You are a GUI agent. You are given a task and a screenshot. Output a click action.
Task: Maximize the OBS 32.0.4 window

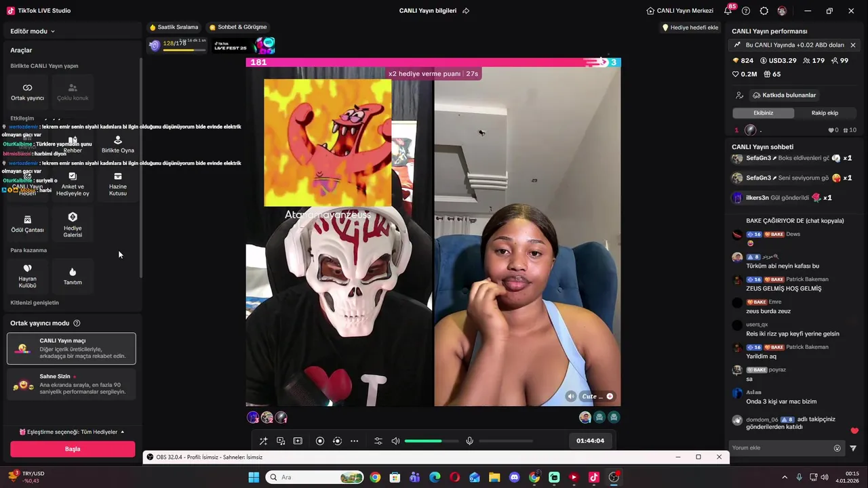coord(698,457)
